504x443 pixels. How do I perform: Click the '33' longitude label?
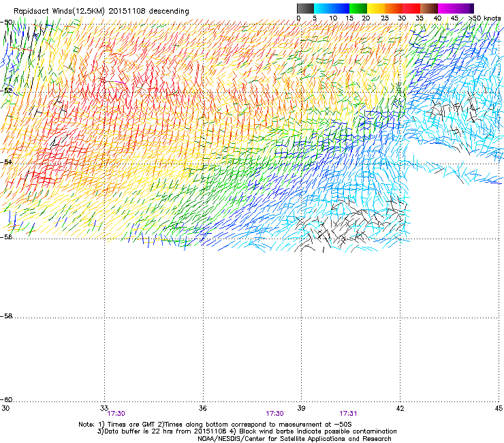104,408
